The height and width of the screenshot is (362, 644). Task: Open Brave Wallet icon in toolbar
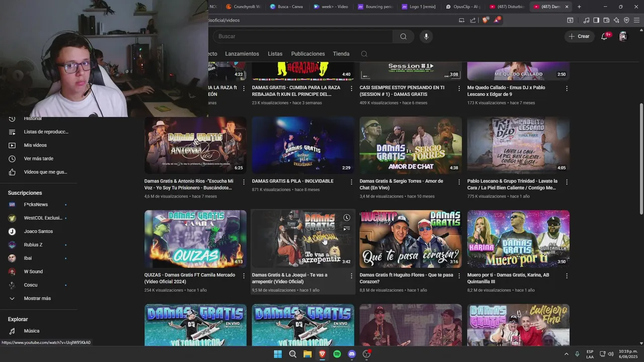(606, 20)
